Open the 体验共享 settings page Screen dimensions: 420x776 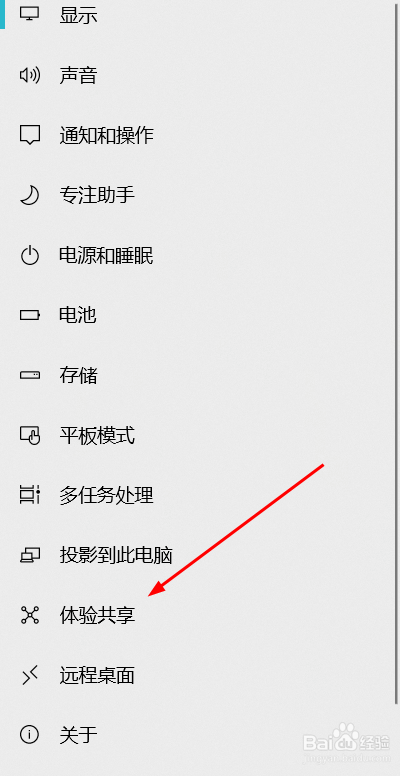[x=198, y=615]
